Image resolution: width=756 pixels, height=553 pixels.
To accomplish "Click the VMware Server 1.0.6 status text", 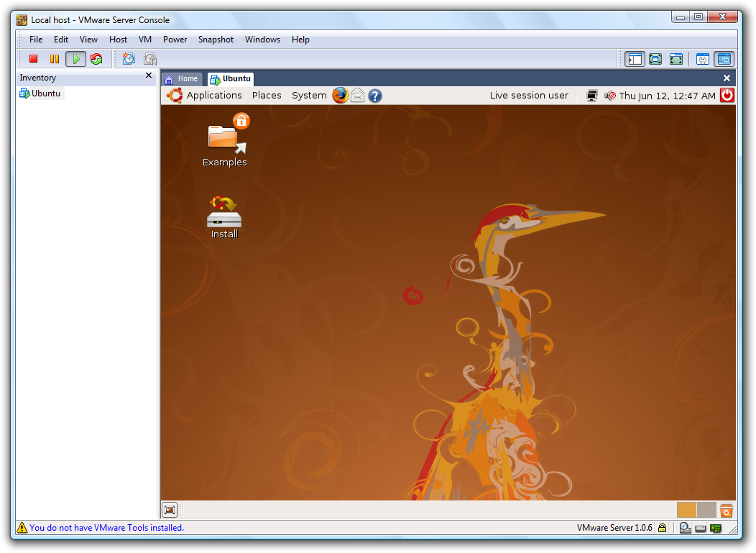I will pyautogui.click(x=614, y=528).
